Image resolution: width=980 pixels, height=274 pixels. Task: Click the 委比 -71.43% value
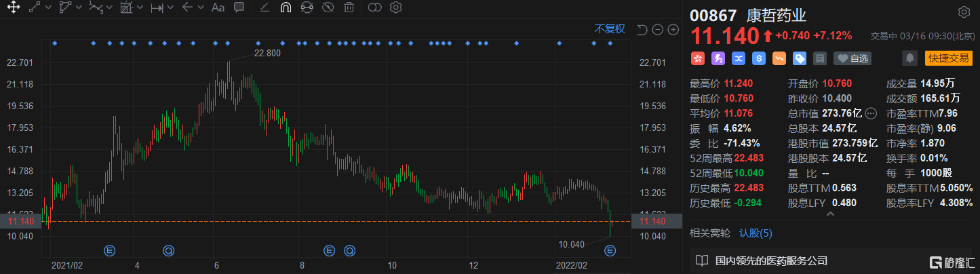741,143
